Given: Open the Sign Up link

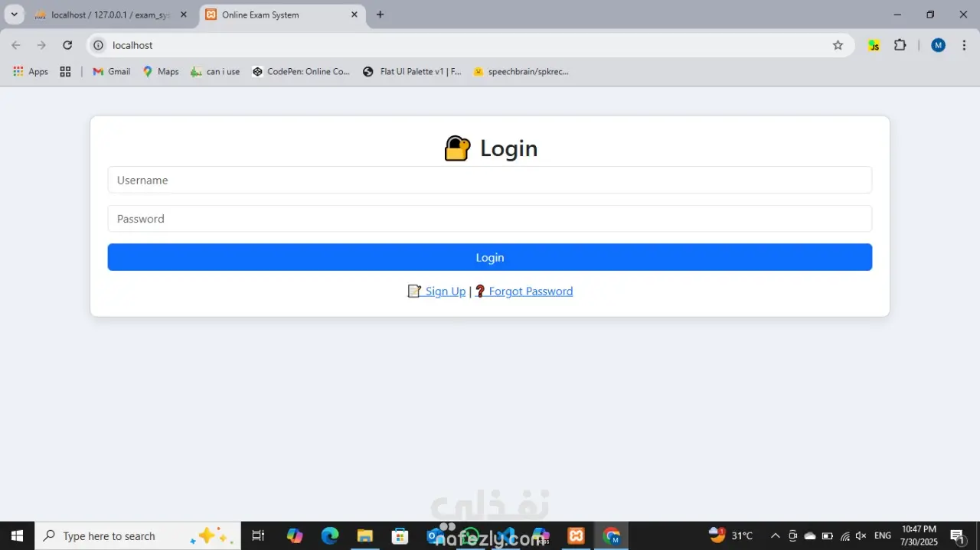Looking at the screenshot, I should pos(436,291).
